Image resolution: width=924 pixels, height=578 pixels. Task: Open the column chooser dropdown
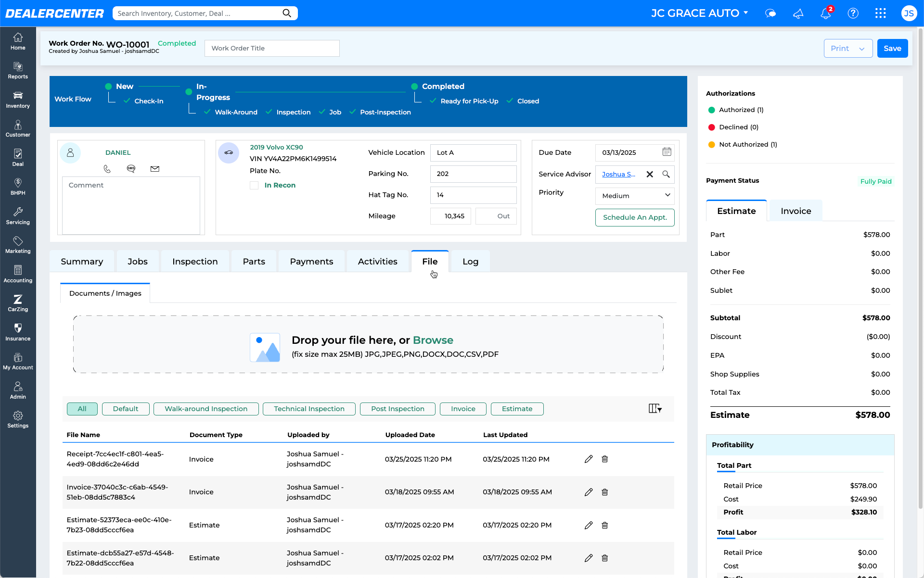(655, 409)
